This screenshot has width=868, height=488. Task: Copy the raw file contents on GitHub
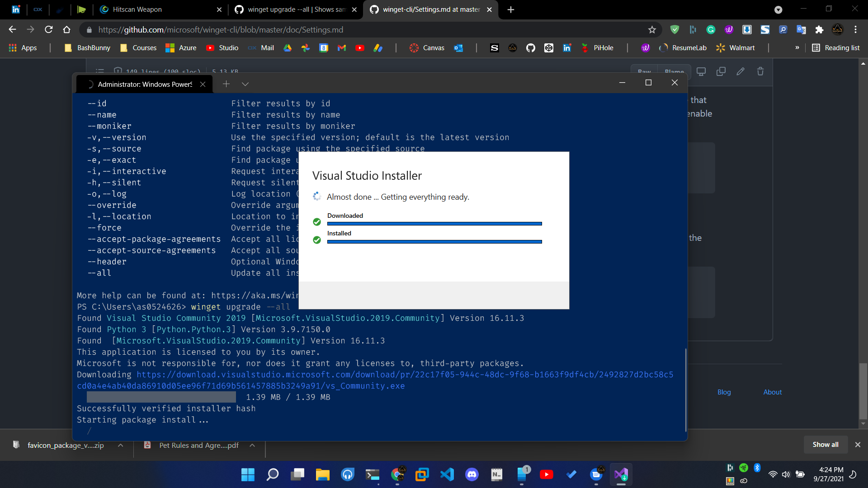coord(721,71)
